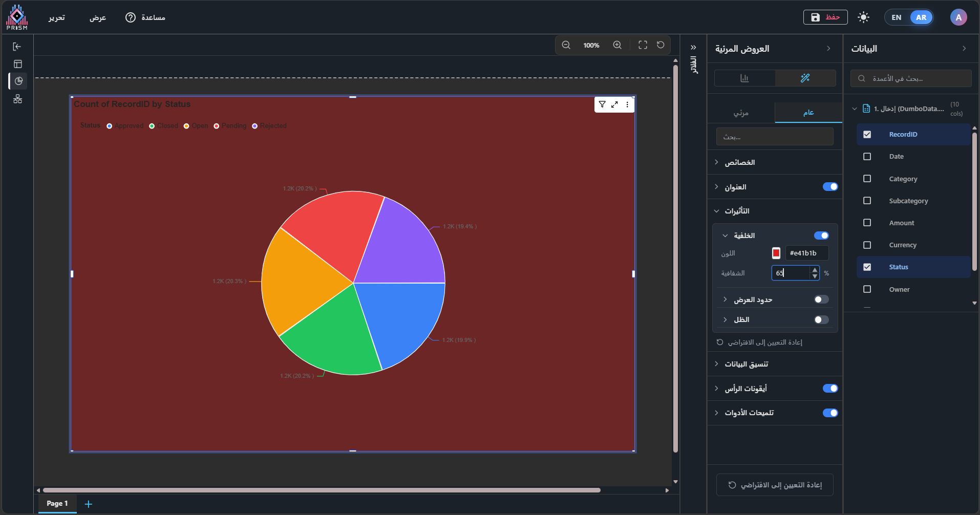The width and height of the screenshot is (980, 515).
Task: Click the zoom out magnifier icon
Action: pos(566,45)
